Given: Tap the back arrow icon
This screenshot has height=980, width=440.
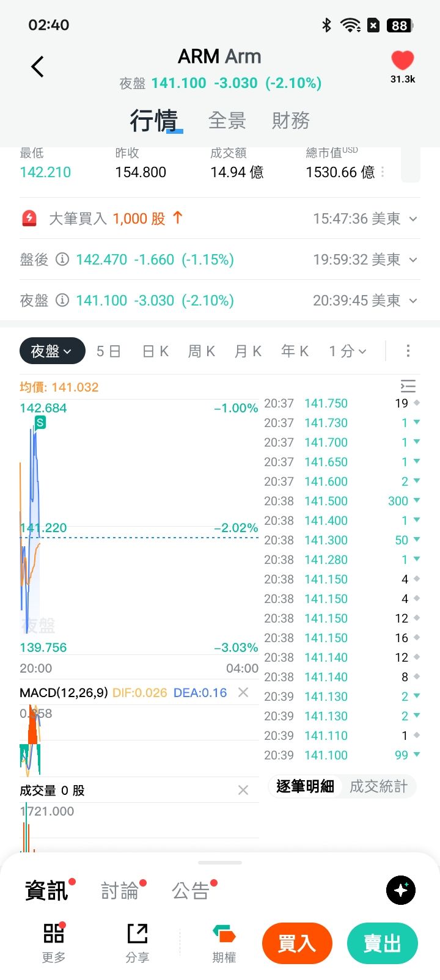Looking at the screenshot, I should tap(38, 67).
